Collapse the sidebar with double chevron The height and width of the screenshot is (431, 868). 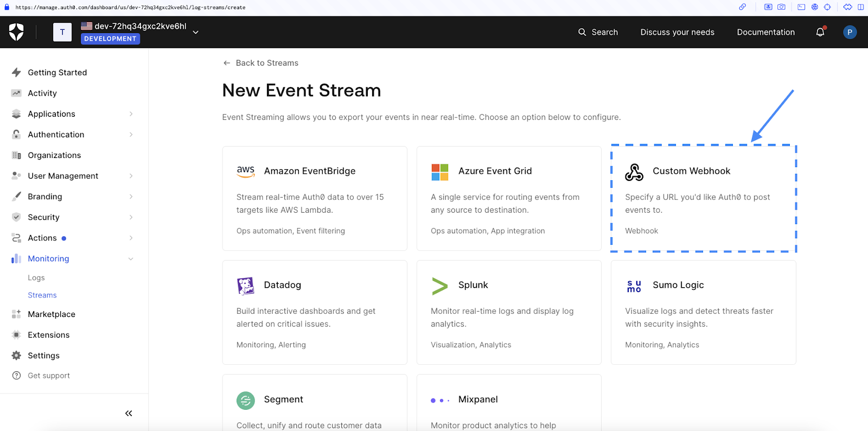click(x=129, y=413)
